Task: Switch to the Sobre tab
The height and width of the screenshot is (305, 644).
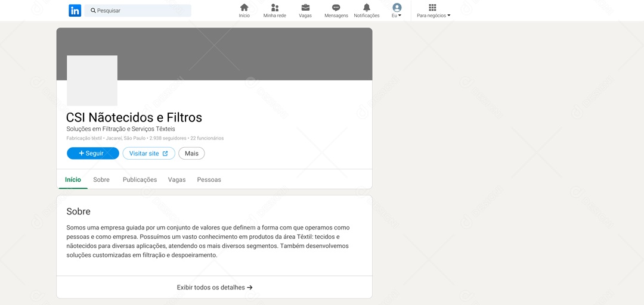Action: click(101, 180)
